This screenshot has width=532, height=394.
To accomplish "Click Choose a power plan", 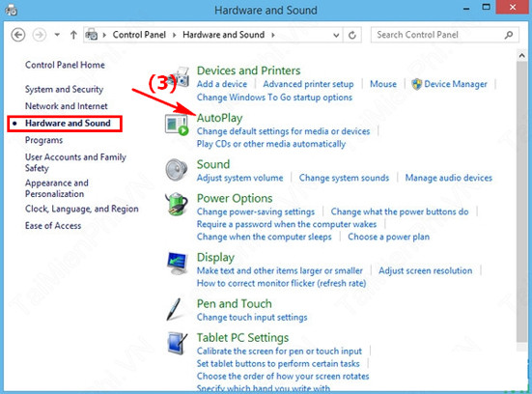I will click(389, 237).
